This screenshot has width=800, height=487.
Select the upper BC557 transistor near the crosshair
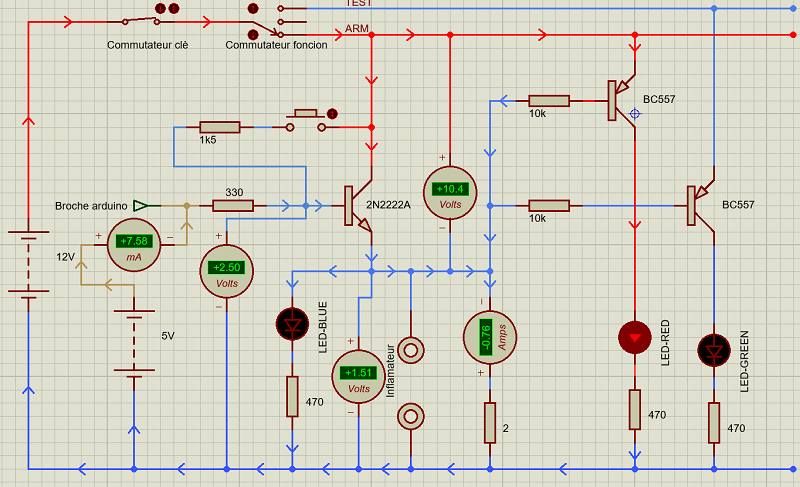621,100
